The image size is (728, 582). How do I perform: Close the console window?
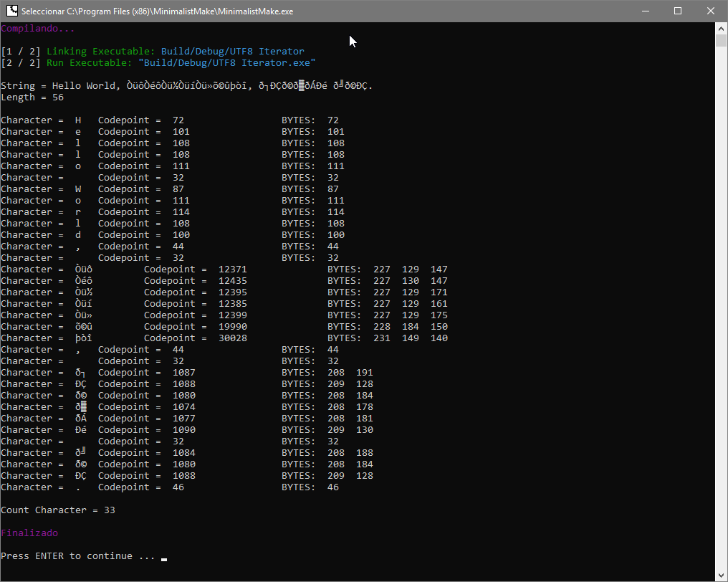point(710,11)
